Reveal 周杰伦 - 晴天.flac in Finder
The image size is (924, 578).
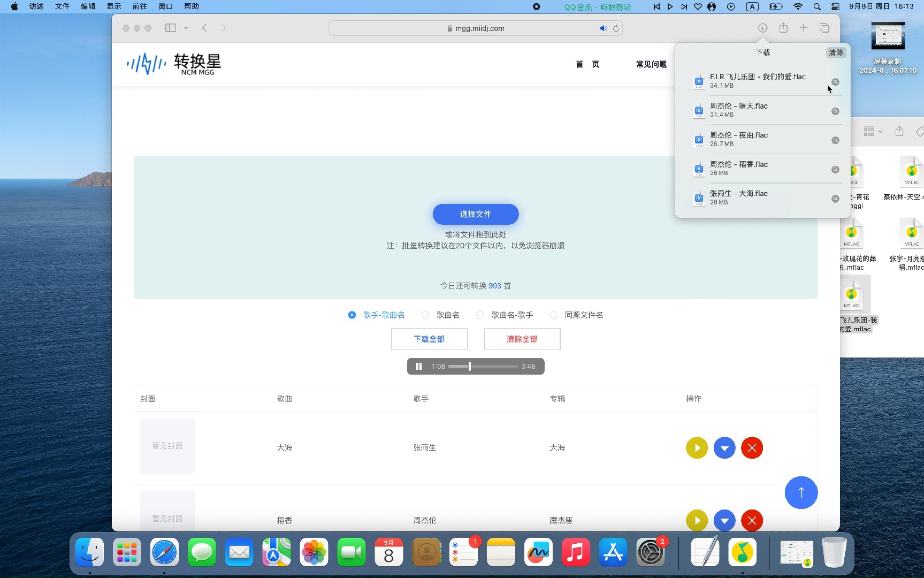pos(835,111)
